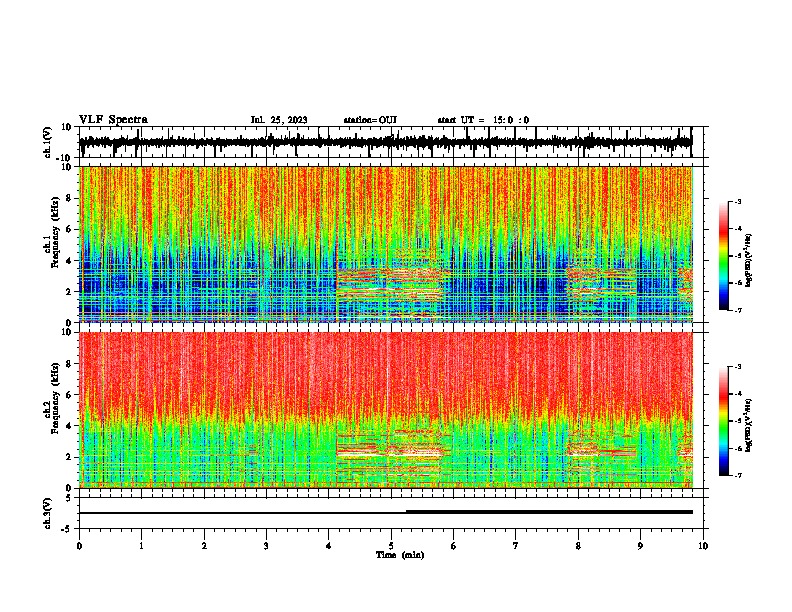The image size is (792, 612).
Task: Click time axis tick label "6"
Action: (454, 546)
